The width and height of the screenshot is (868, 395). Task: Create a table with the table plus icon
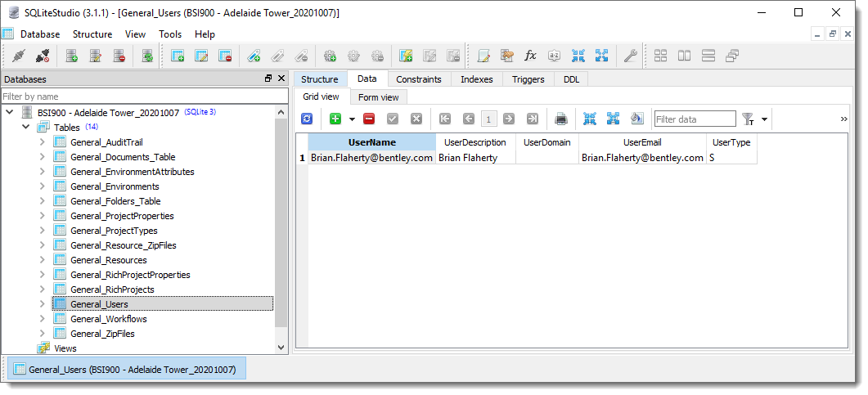point(178,56)
